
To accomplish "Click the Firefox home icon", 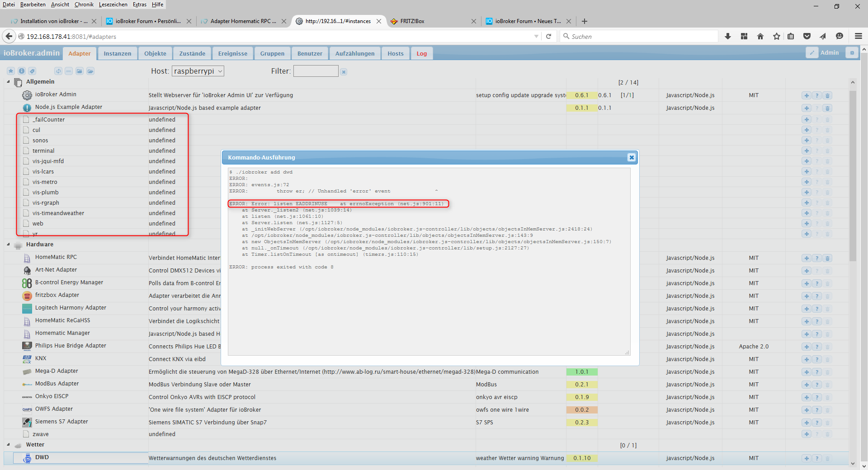I will tap(760, 36).
